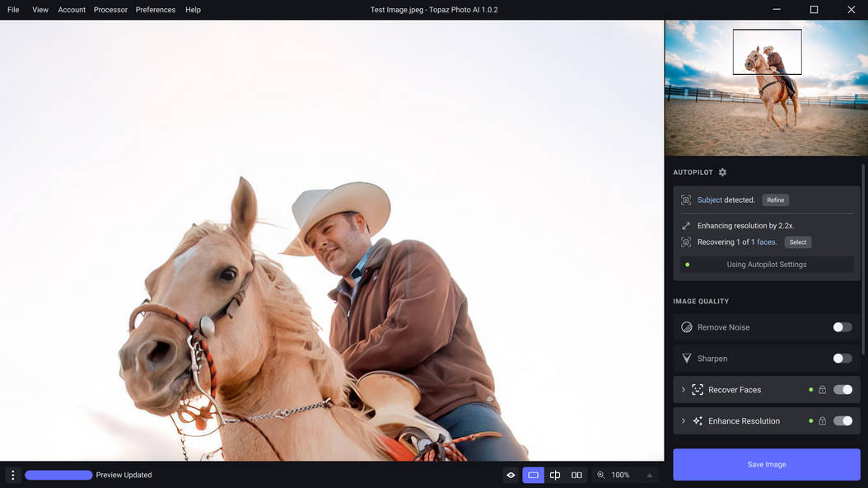Select single view layout icon
The height and width of the screenshot is (488, 868).
[x=533, y=475]
